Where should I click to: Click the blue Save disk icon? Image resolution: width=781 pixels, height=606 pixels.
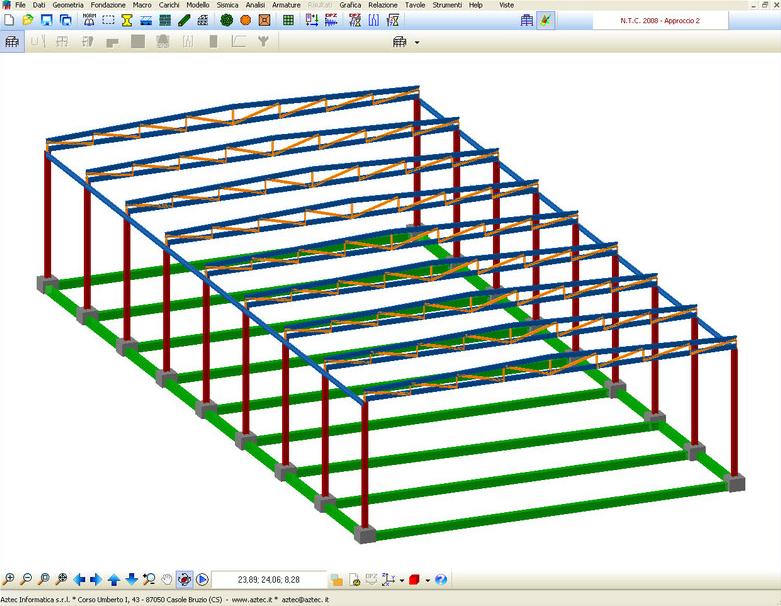[x=46, y=20]
